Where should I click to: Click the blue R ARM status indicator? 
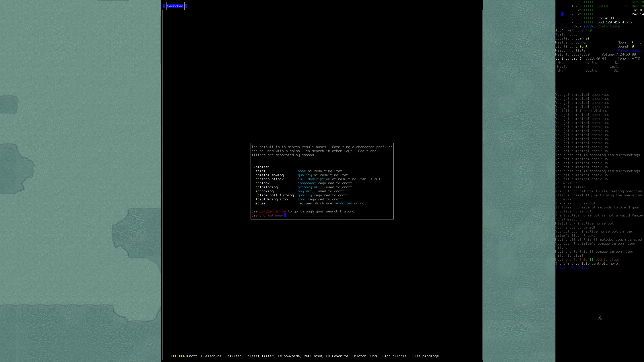[x=562, y=14]
